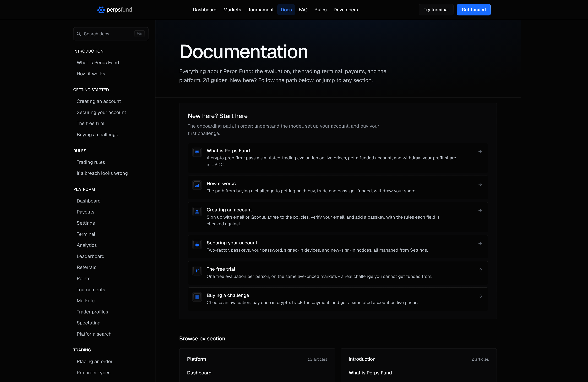The width and height of the screenshot is (588, 382).
Task: Open the Developers nav item
Action: pyautogui.click(x=345, y=10)
